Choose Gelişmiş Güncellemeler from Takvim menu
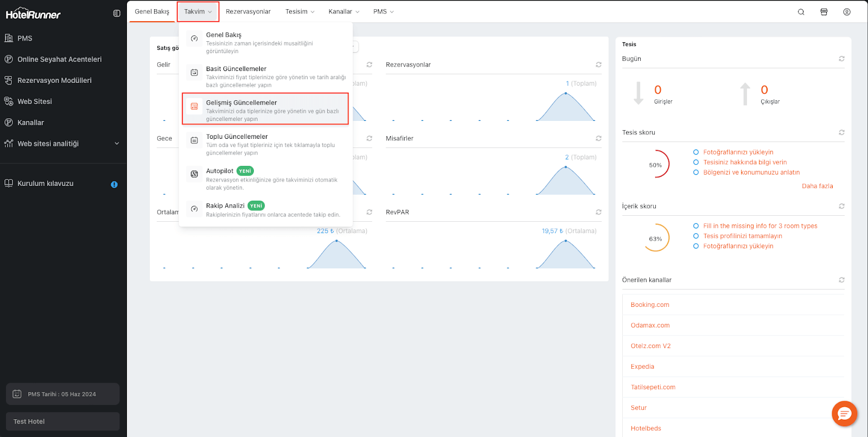 [265, 109]
